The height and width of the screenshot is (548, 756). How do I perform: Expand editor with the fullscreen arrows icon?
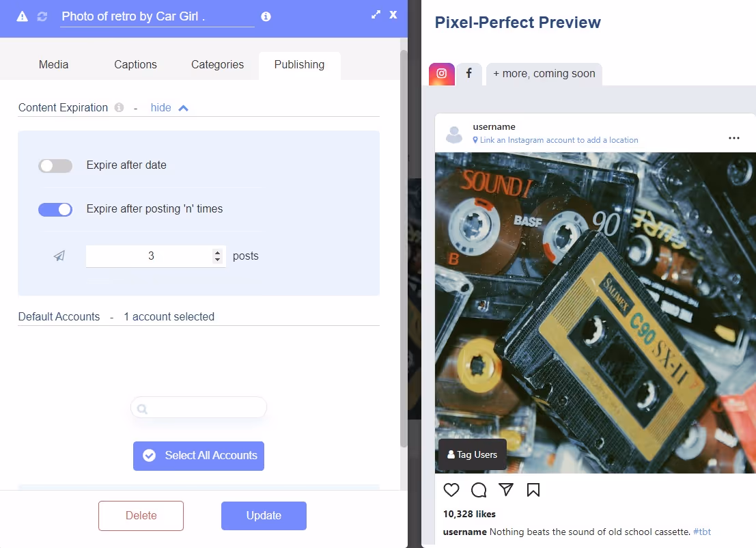coord(376,14)
